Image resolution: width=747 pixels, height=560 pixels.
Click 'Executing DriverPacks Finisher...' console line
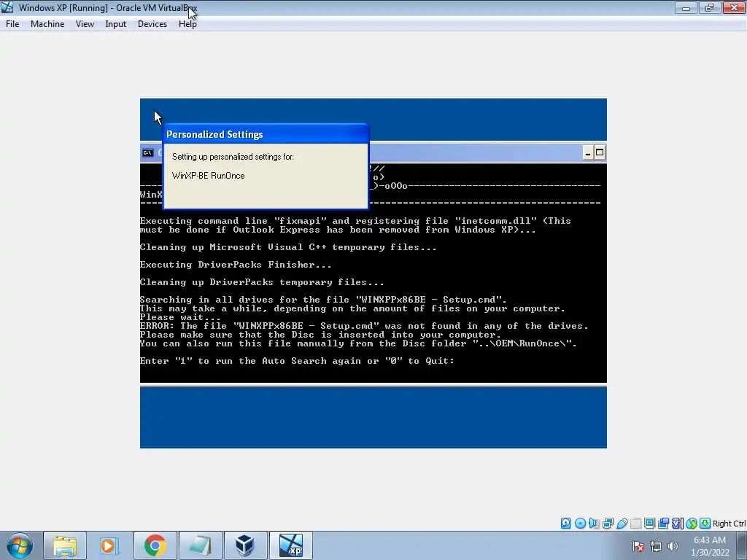tap(236, 265)
